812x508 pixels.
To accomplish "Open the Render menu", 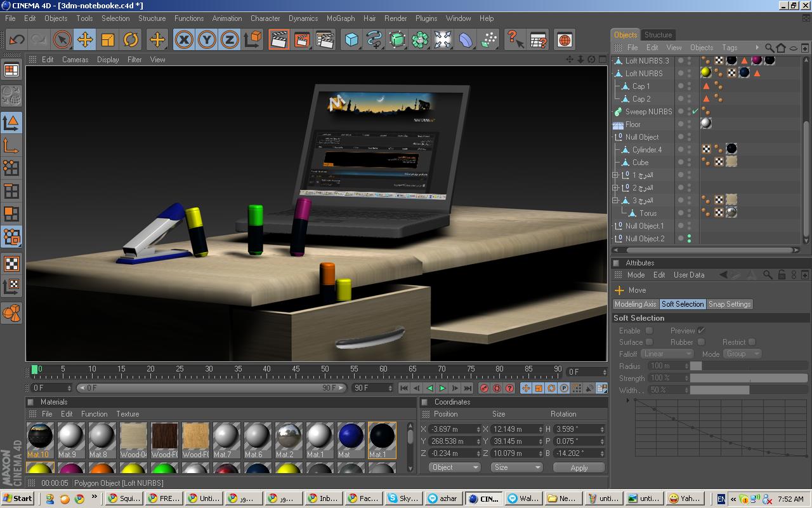I will tap(395, 18).
